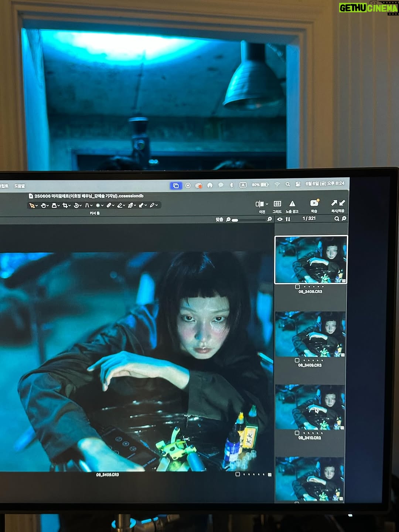Expand the pencil annotation tool dropdown chevron
The image size is (399, 532).
pyautogui.click(x=157, y=205)
